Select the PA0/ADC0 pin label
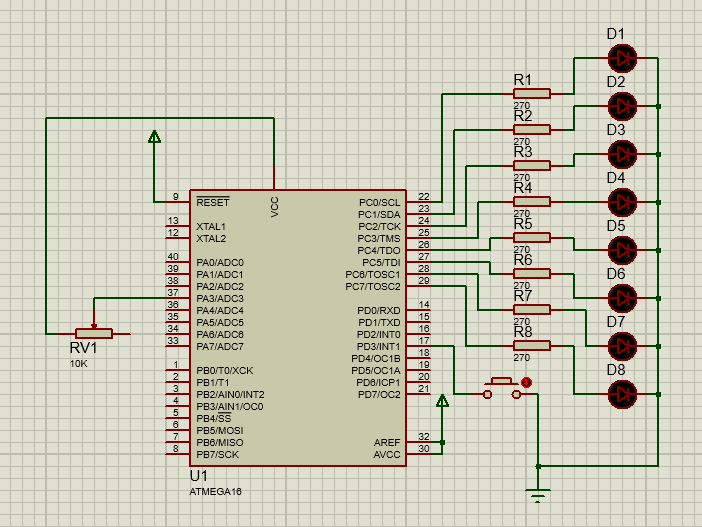Image resolution: width=702 pixels, height=527 pixels. [220, 262]
